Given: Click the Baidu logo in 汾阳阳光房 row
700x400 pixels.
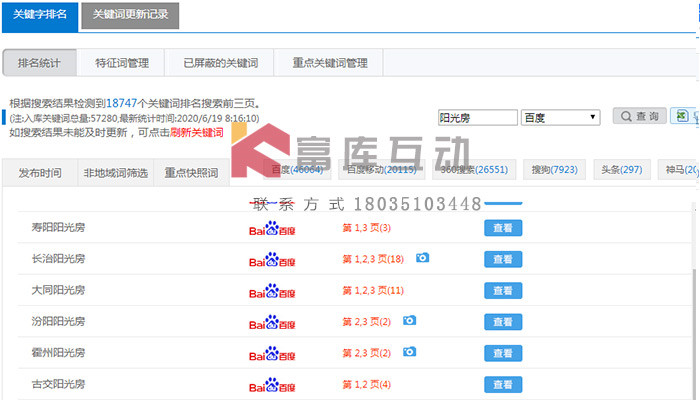Looking at the screenshot, I should click(272, 322).
